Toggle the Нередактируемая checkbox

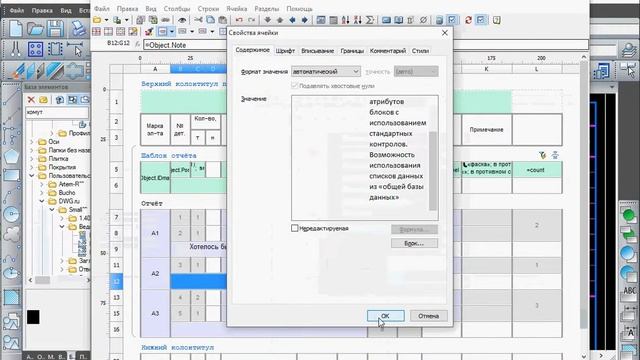click(x=295, y=228)
